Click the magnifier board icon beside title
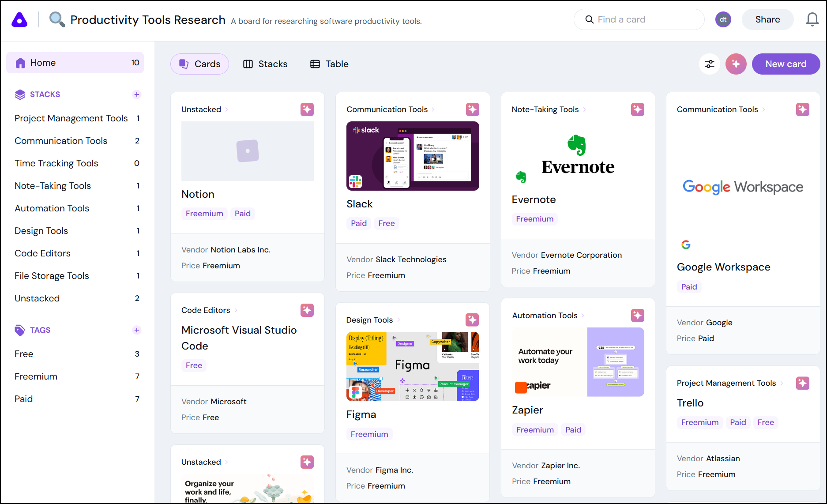827x504 pixels. coord(57,19)
